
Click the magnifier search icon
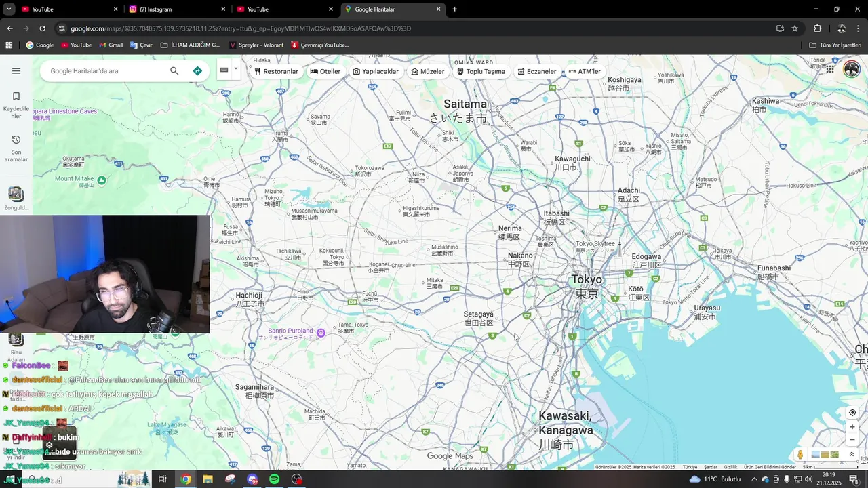click(174, 71)
